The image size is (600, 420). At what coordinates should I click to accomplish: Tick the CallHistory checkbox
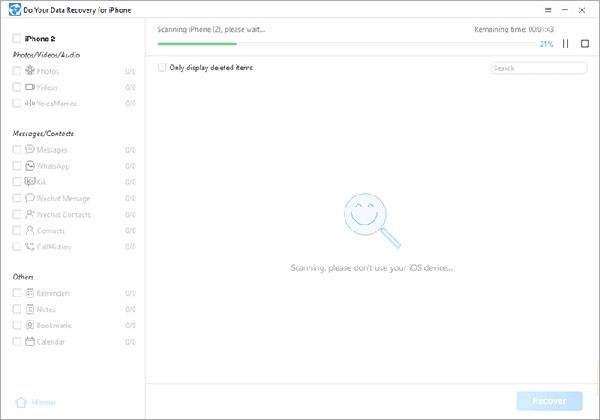[x=16, y=246]
